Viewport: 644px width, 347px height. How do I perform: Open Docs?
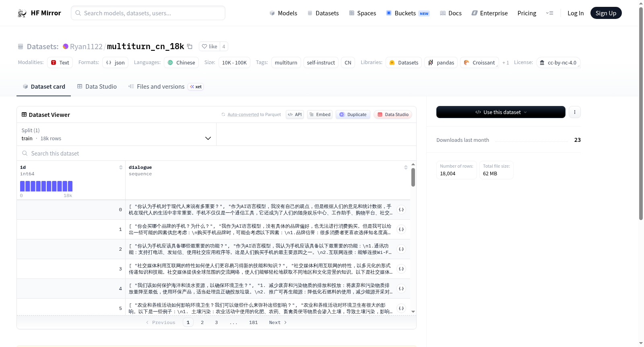[450, 13]
